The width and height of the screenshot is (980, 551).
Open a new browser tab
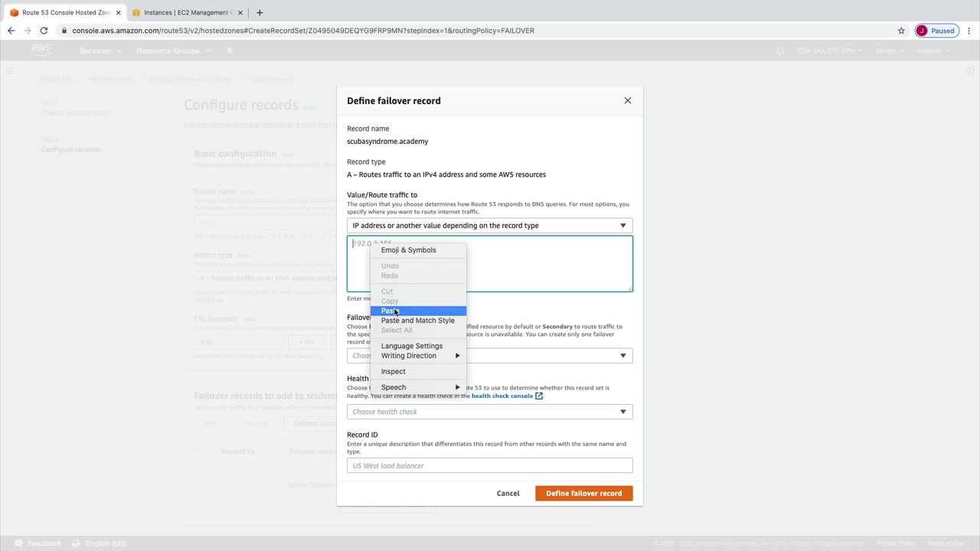point(260,12)
